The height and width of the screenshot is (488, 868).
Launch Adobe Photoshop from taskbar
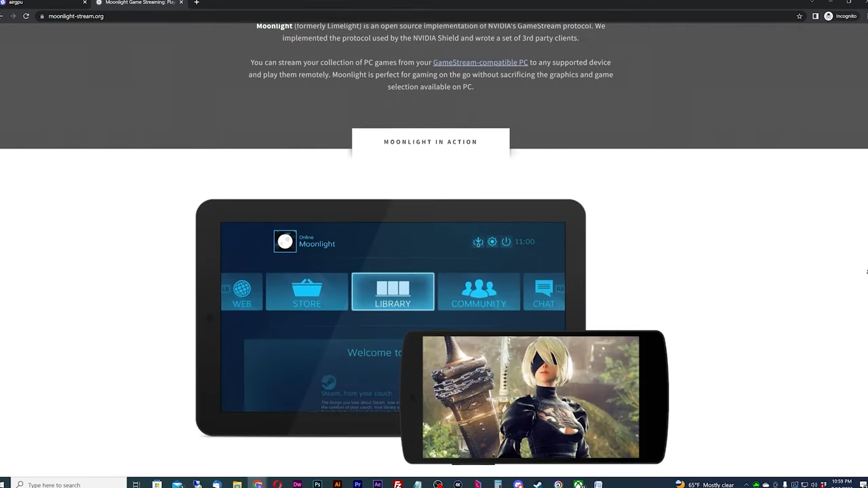[x=317, y=484]
